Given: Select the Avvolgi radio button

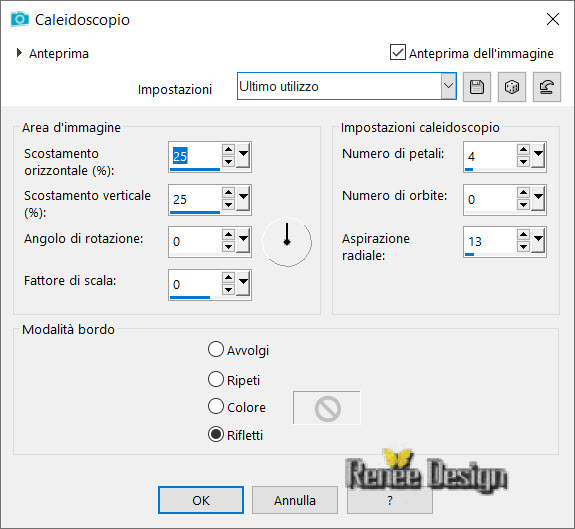Looking at the screenshot, I should pyautogui.click(x=216, y=349).
